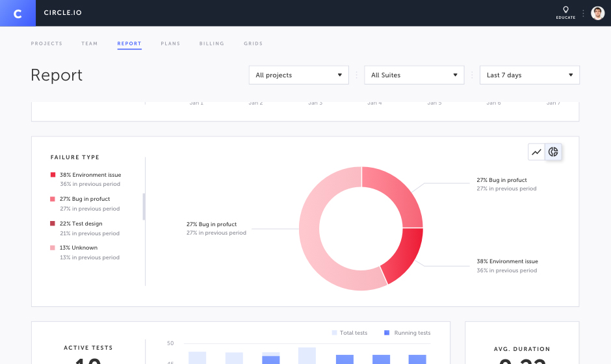Click the Running tests legend swatch

[387, 333]
